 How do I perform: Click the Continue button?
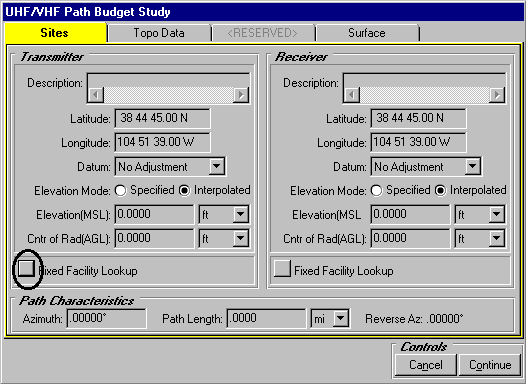(x=490, y=365)
